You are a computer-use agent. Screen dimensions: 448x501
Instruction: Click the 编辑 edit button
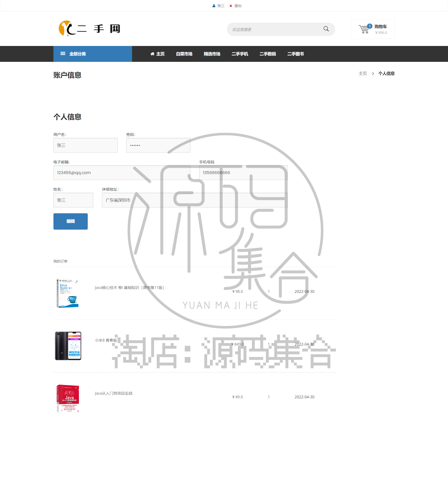click(x=70, y=221)
